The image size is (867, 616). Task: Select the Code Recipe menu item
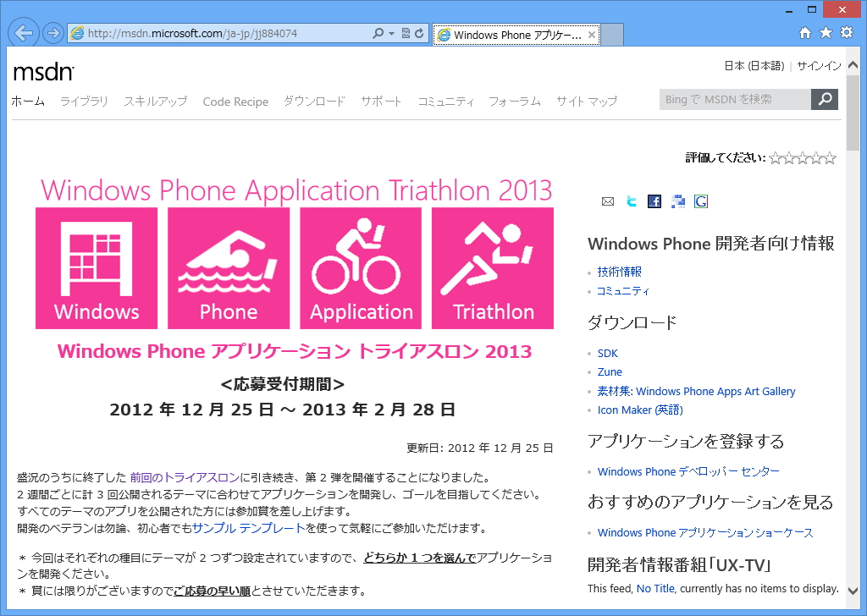click(235, 101)
